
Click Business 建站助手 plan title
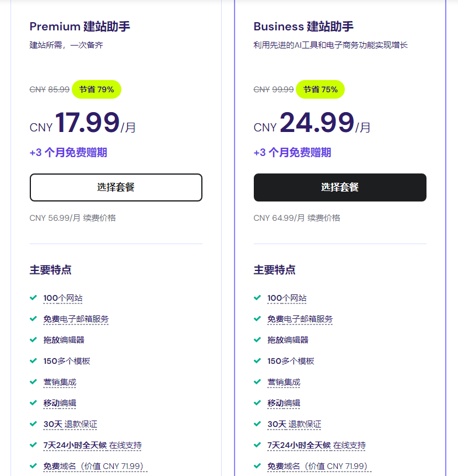click(x=303, y=26)
